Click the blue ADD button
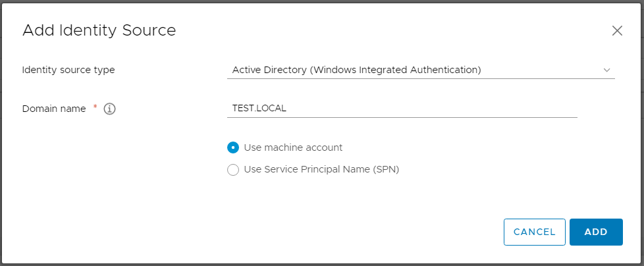The image size is (644, 266). [x=596, y=232]
